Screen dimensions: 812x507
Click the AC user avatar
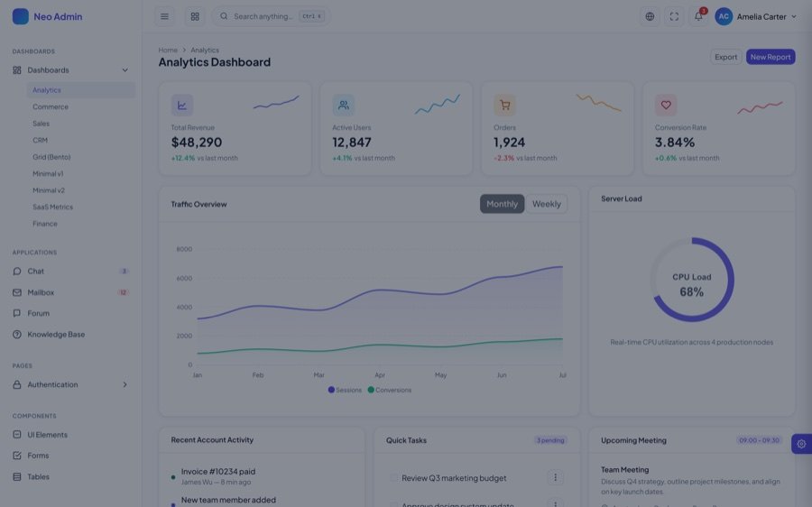tap(724, 16)
